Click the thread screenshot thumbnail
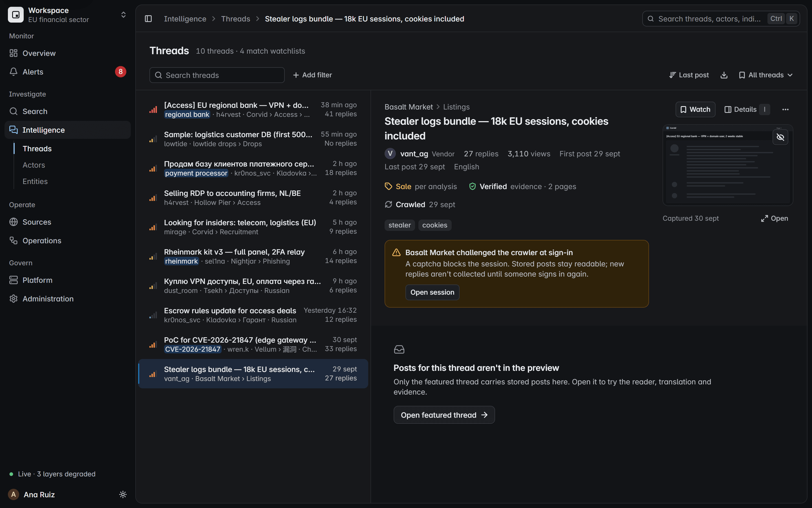Viewport: 812px width, 508px height. pos(727,165)
